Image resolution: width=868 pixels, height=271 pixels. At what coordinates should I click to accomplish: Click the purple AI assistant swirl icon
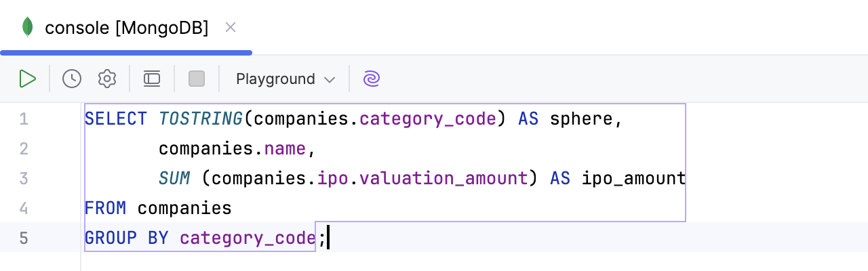[371, 79]
